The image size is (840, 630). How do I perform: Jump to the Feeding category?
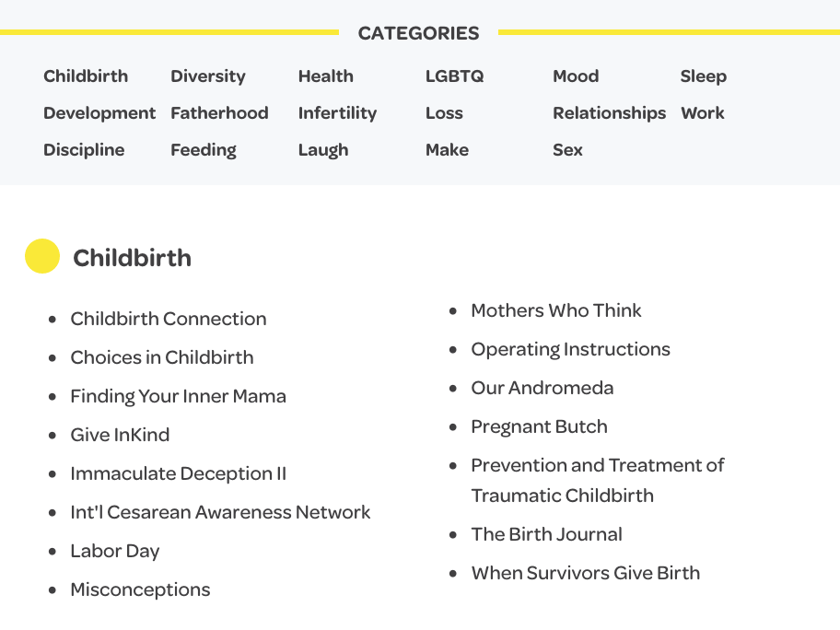click(x=204, y=150)
